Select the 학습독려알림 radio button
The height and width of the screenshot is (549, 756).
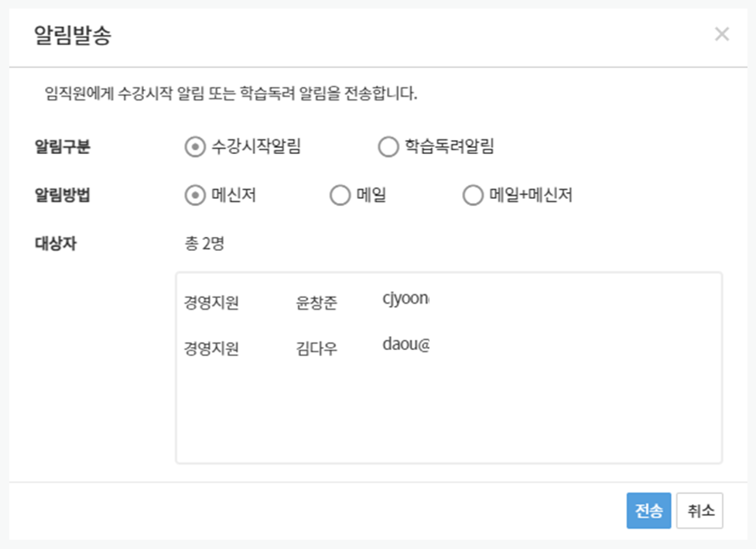(387, 146)
